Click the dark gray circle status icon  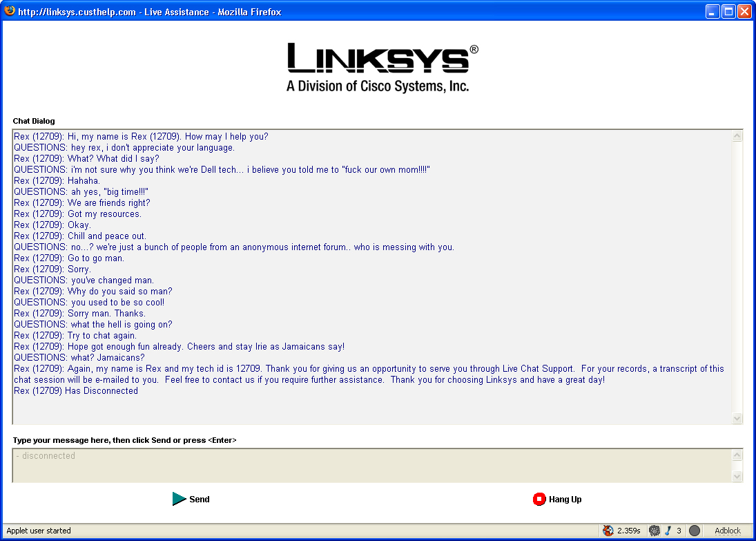(695, 531)
